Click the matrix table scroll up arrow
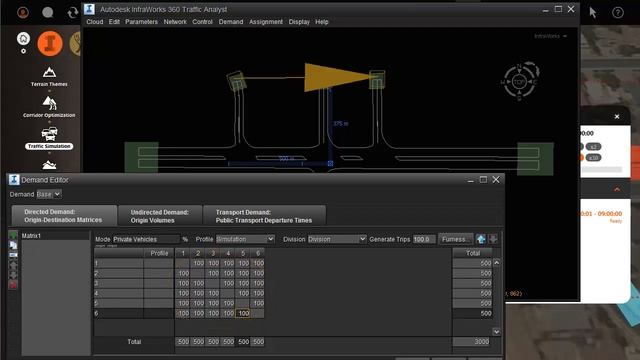 [496, 263]
